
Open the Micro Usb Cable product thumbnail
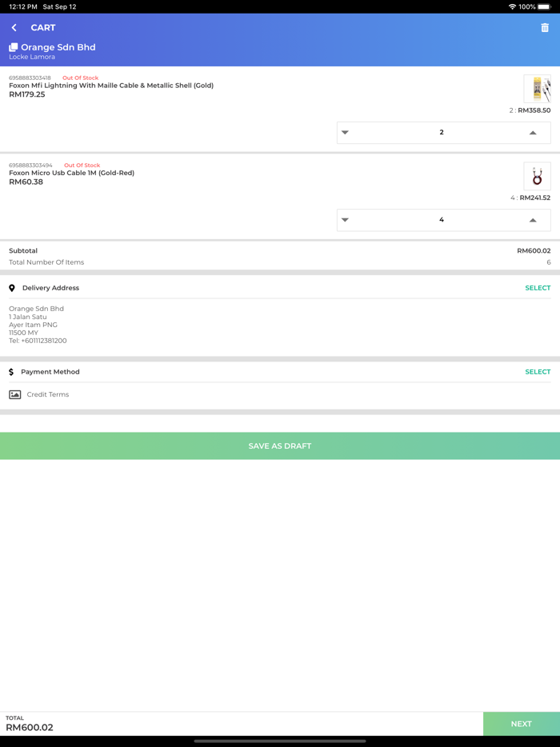click(x=539, y=176)
